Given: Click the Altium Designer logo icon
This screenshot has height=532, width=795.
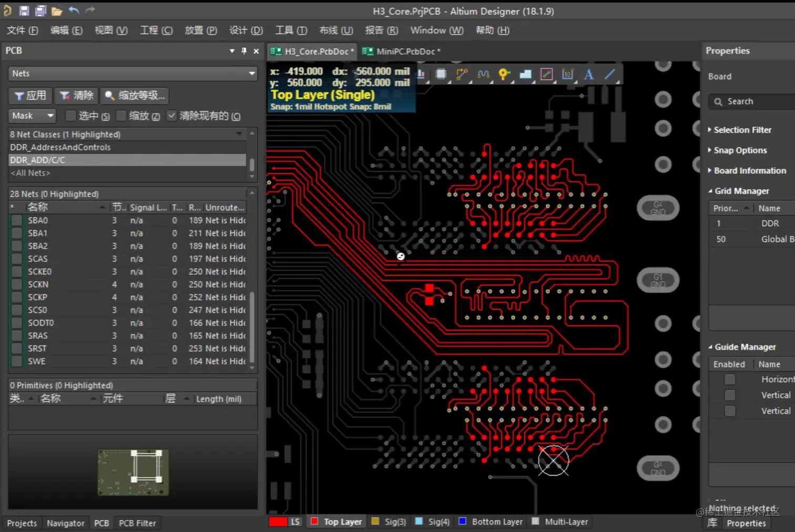Looking at the screenshot, I should click(x=7, y=11).
